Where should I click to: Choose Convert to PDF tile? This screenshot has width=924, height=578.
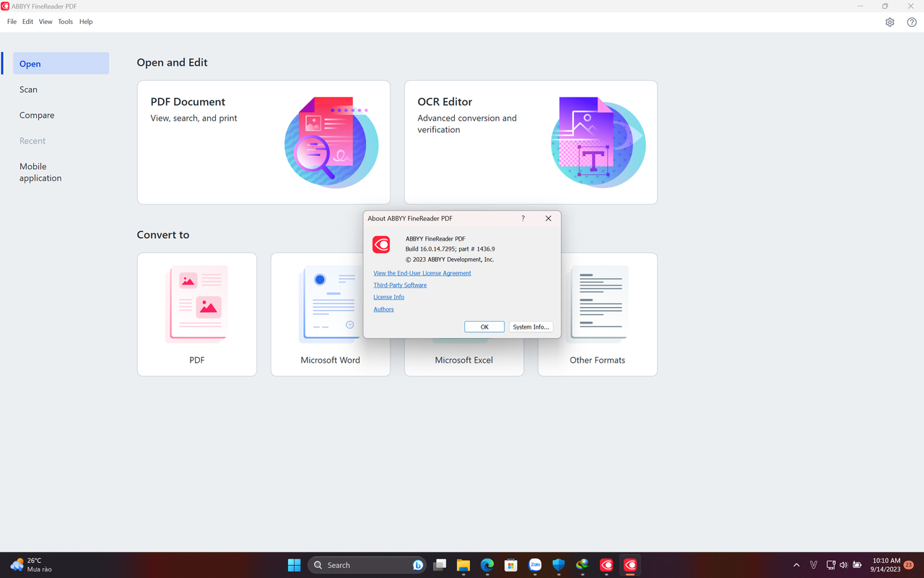(197, 314)
